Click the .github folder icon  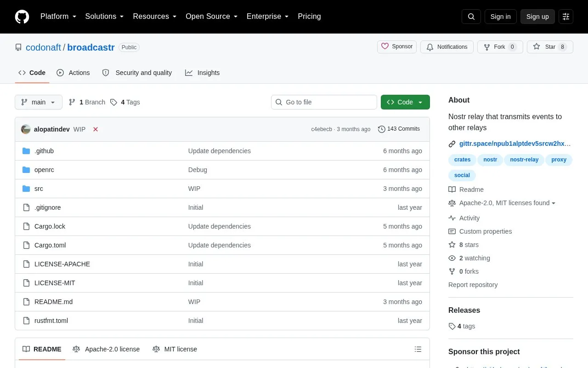[x=26, y=151]
